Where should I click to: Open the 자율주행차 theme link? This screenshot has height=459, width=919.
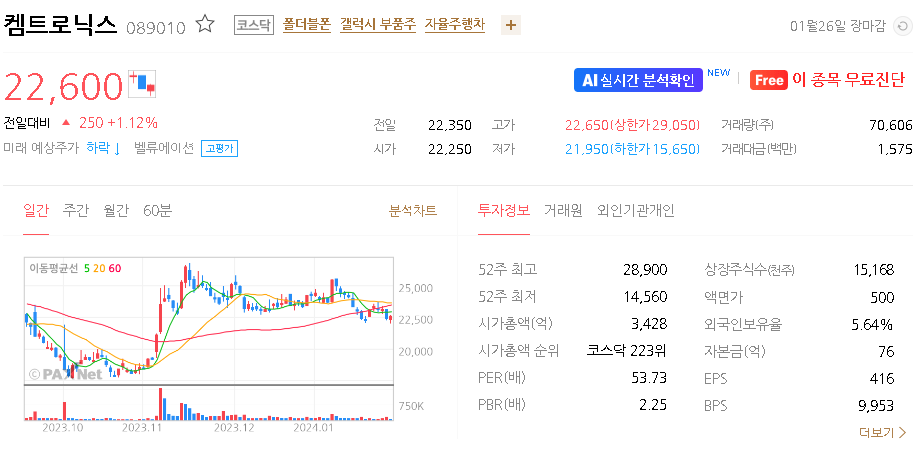(455, 25)
